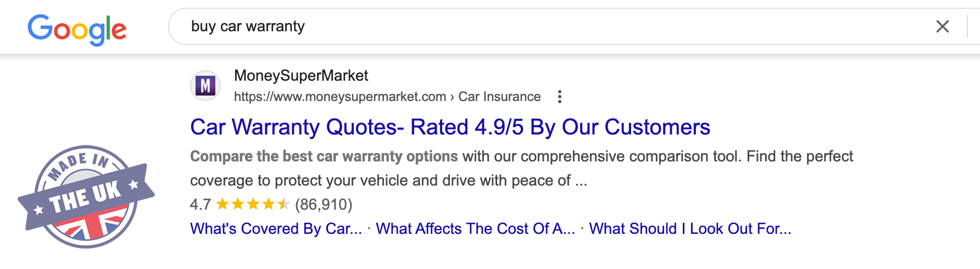Clear the search box with the X
Viewport: 980px width, 269px height.
click(x=942, y=26)
